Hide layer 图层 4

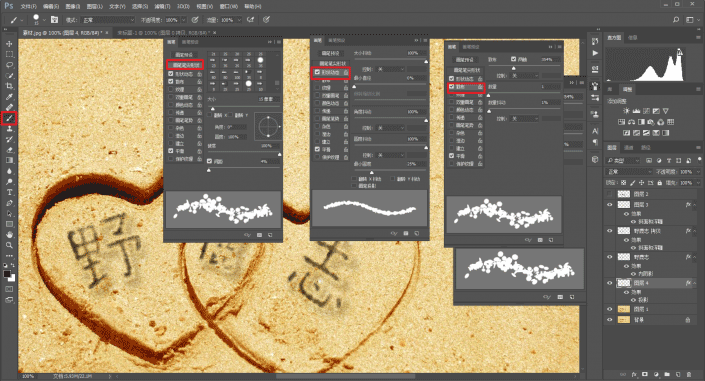pyautogui.click(x=610, y=283)
